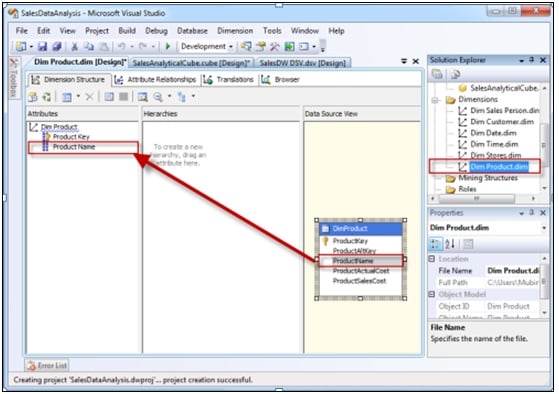Open the Error List panel button
The image size is (559, 394).
pyautogui.click(x=47, y=365)
